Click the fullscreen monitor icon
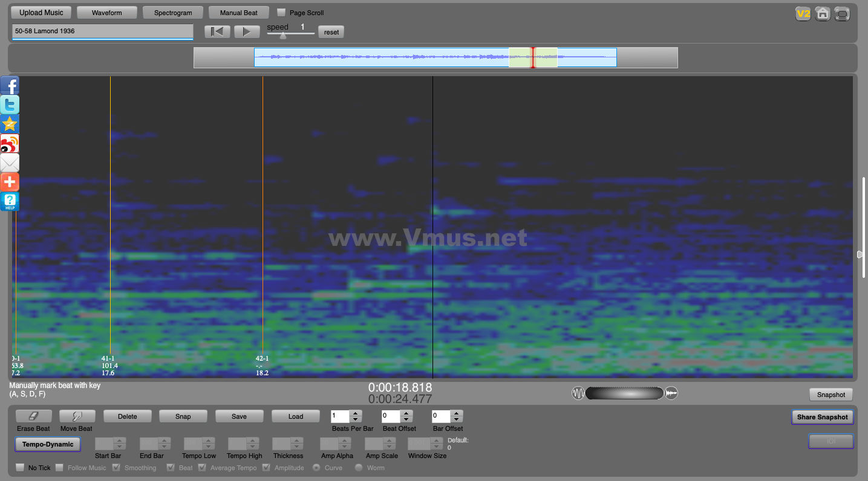 click(842, 13)
